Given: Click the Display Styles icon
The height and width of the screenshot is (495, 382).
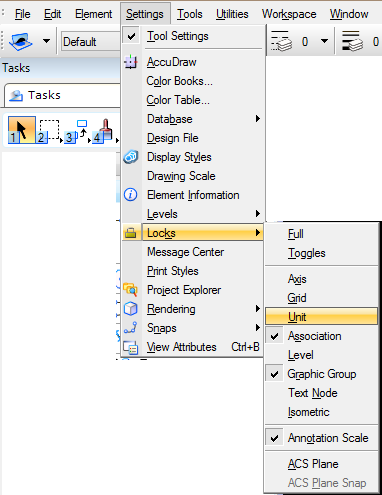Looking at the screenshot, I should pos(131,157).
